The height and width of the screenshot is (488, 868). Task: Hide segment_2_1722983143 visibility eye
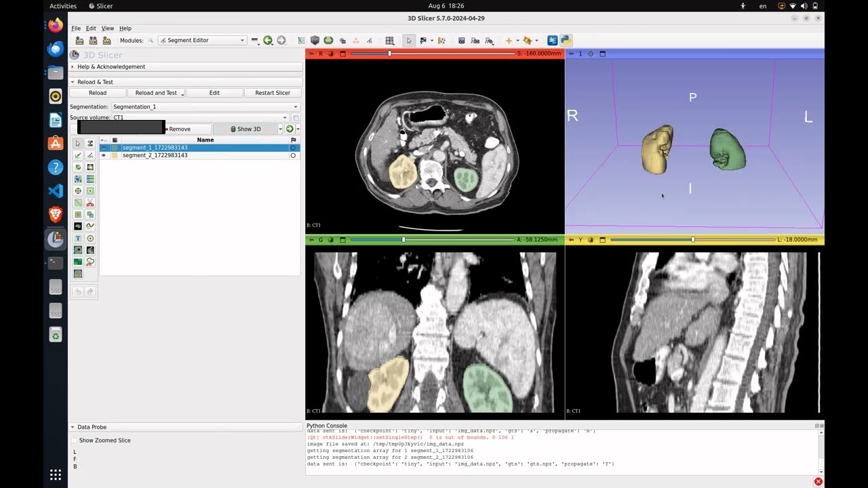[x=104, y=155]
